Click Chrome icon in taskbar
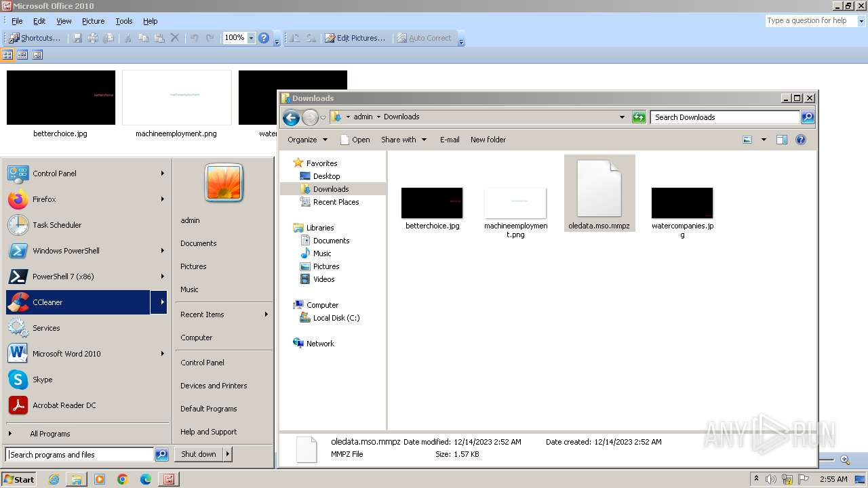 tap(123, 479)
